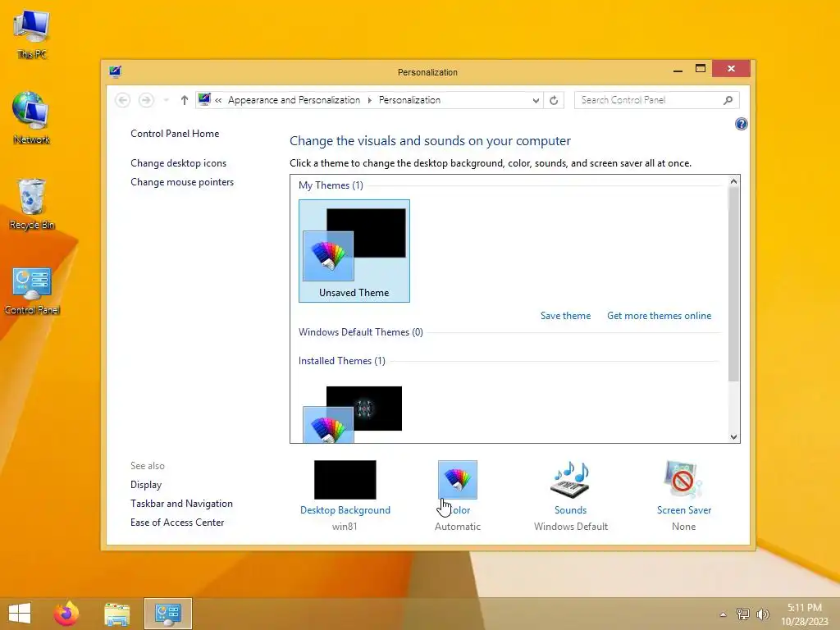Click theme list scroll down arrow
840x630 pixels.
point(734,436)
